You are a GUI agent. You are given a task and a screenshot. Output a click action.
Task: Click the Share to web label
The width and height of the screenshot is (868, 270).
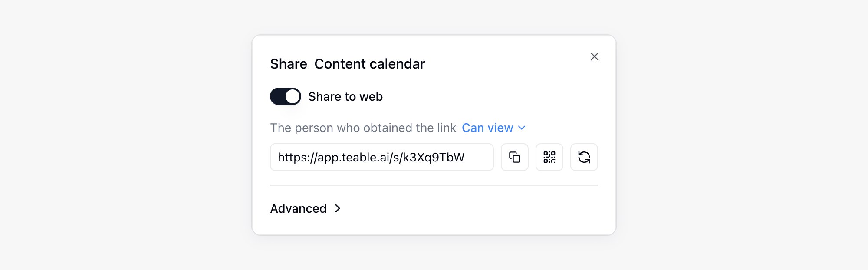(x=345, y=96)
